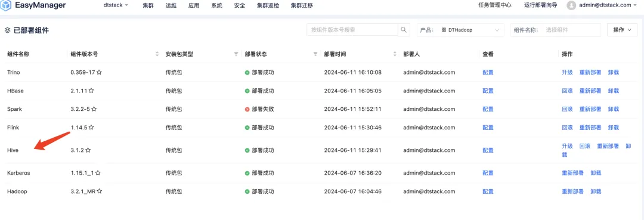Open the 集群巡检 menu item
The width and height of the screenshot is (644, 220).
click(x=268, y=5)
